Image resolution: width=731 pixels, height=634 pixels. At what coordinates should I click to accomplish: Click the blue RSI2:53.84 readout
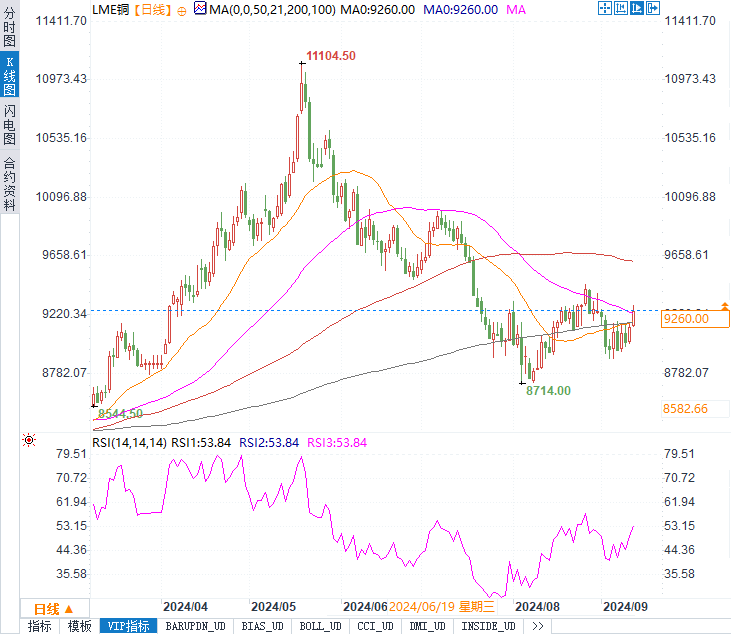tap(269, 442)
